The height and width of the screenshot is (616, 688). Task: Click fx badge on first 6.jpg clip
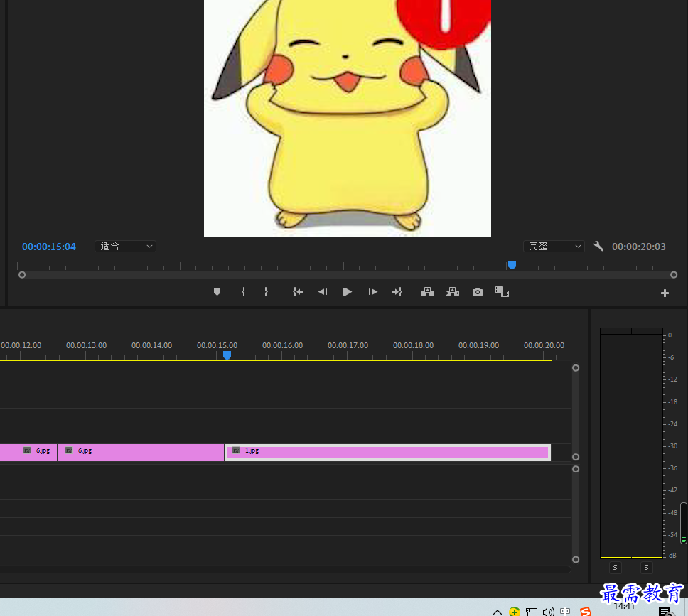pos(27,450)
